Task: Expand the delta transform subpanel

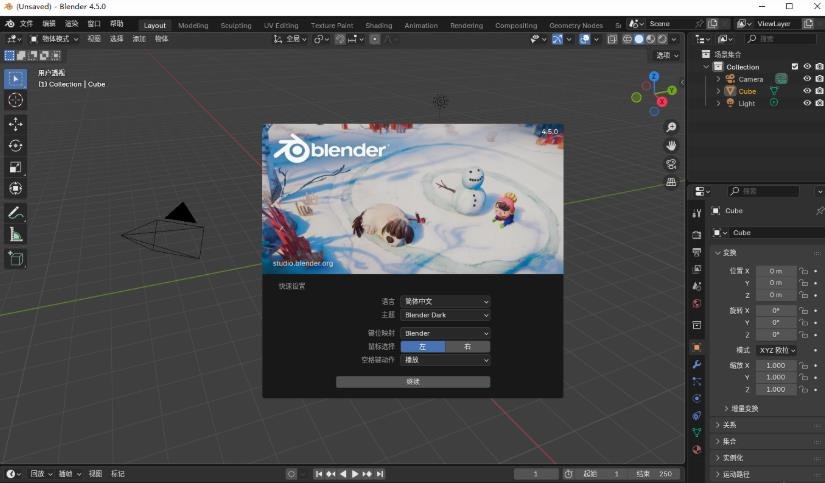Action: (x=742, y=408)
